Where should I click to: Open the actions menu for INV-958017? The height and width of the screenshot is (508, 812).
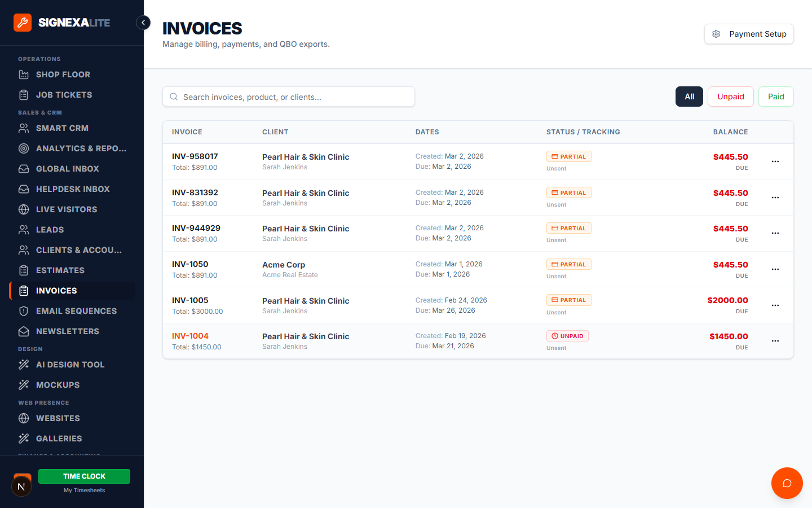point(775,161)
